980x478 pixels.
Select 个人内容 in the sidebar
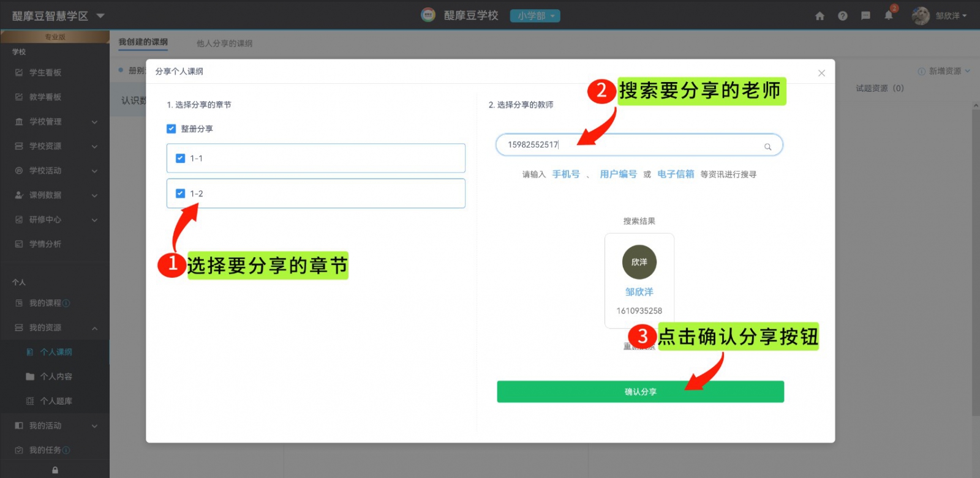(56, 376)
